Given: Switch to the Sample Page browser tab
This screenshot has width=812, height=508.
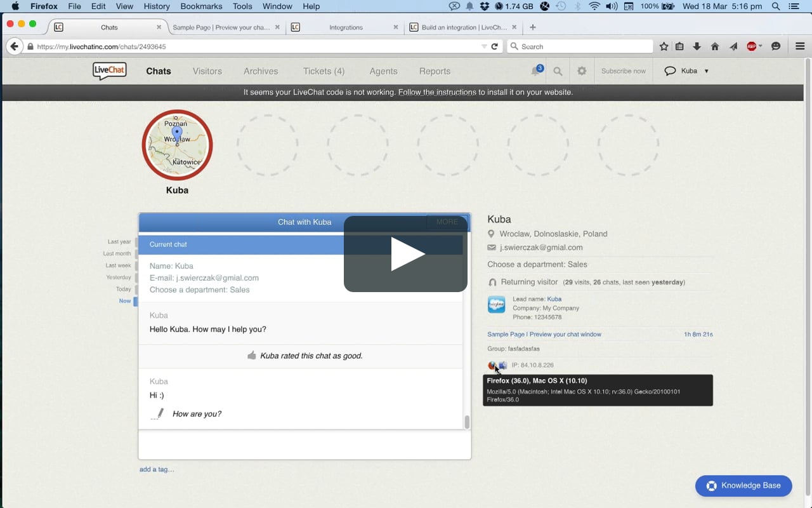Looking at the screenshot, I should point(221,27).
